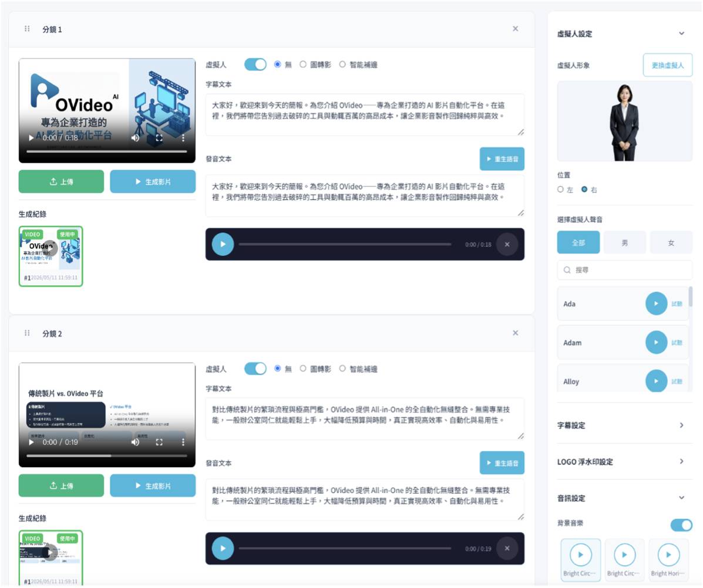Select the 男 voice filter tab
This screenshot has width=703, height=588.
click(625, 243)
